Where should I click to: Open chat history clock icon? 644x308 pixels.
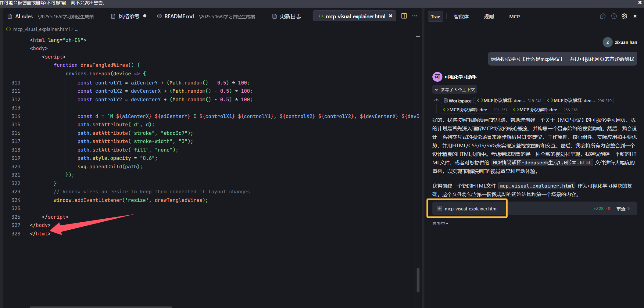[x=614, y=16]
